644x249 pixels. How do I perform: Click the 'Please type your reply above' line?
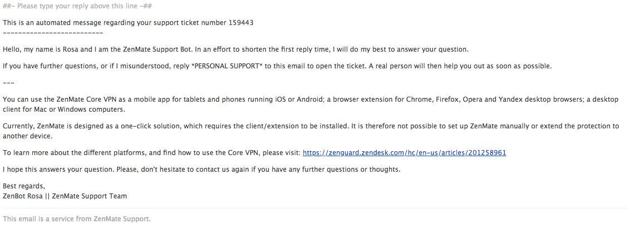(77, 6)
